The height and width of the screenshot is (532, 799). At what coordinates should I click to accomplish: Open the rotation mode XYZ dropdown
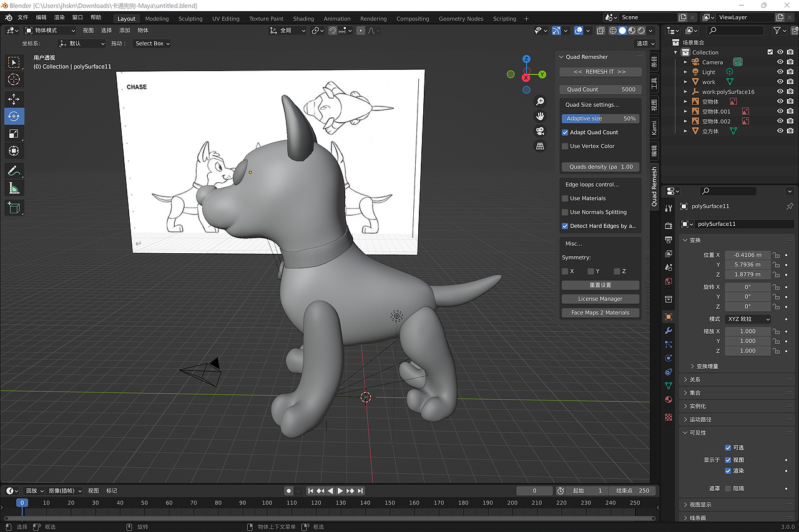pos(748,319)
